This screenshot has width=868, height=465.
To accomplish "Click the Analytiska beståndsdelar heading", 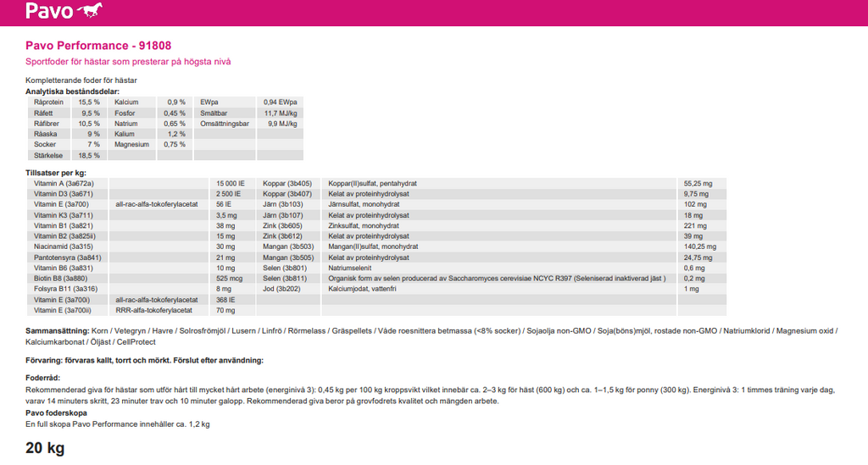I will click(x=72, y=91).
